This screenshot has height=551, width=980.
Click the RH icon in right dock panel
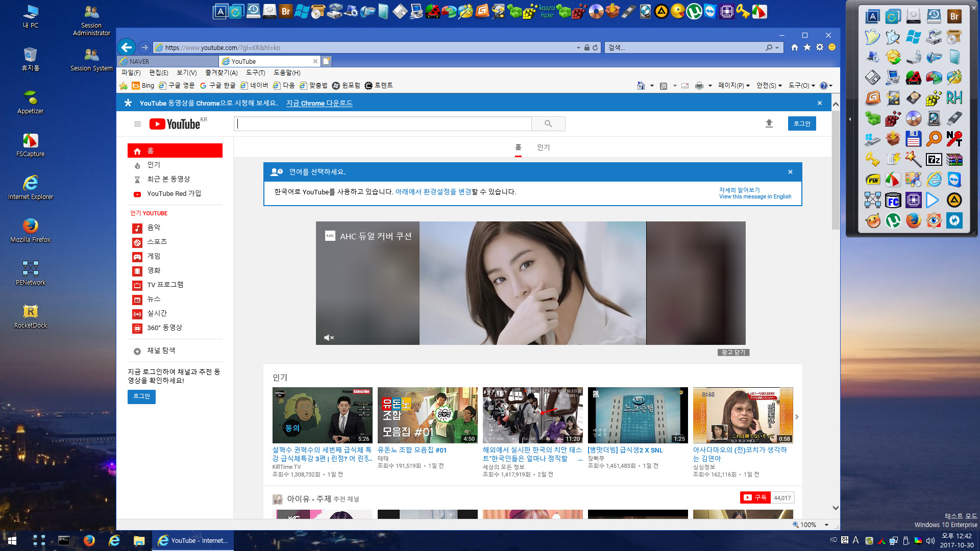point(954,97)
